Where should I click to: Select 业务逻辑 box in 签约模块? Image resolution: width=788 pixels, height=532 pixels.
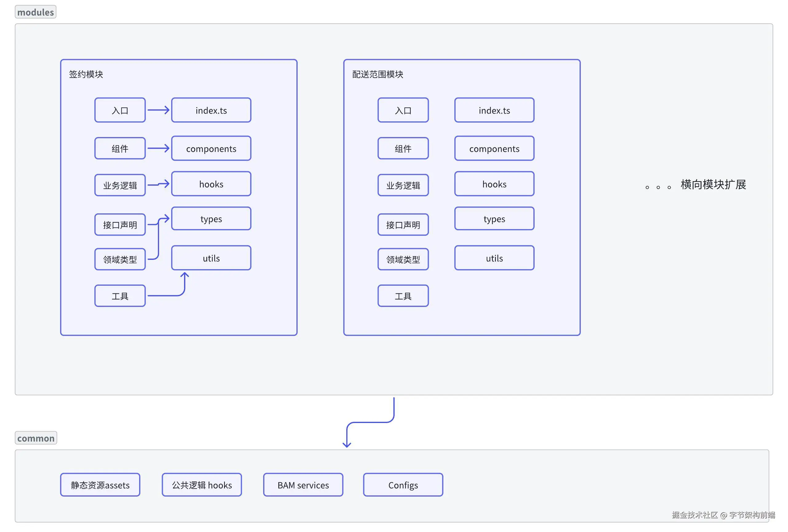(120, 185)
